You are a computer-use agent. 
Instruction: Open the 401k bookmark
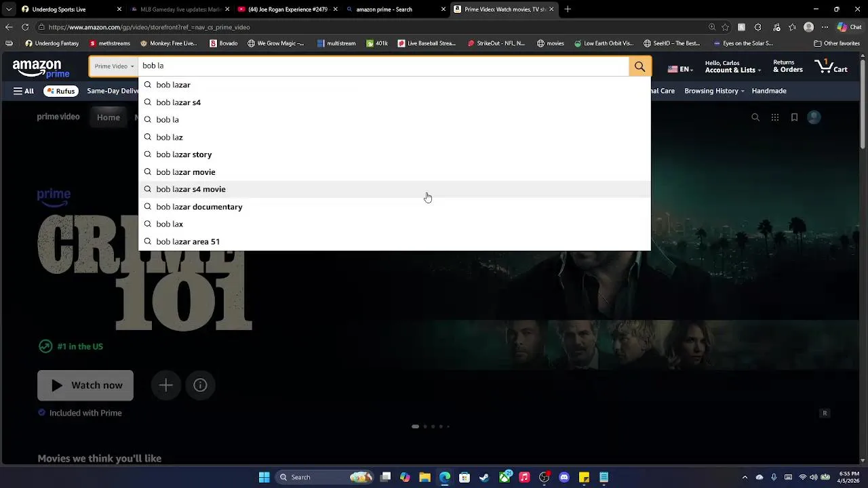click(377, 43)
